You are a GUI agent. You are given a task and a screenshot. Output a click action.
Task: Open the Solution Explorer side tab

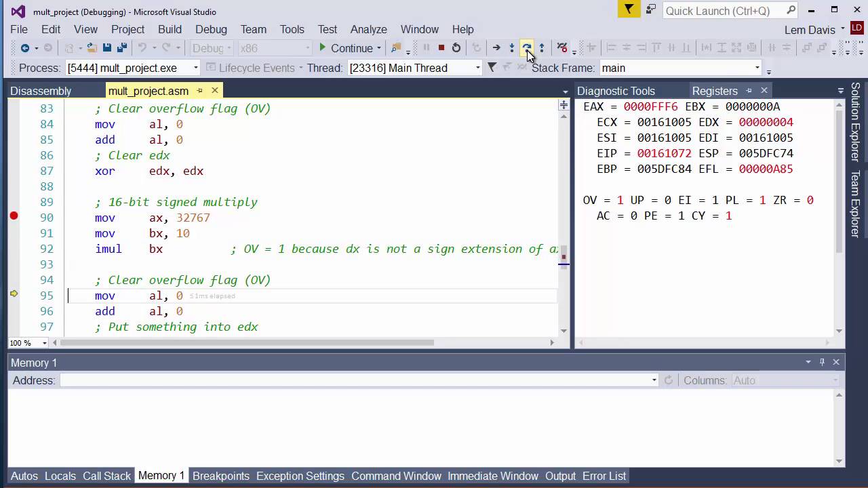click(856, 122)
